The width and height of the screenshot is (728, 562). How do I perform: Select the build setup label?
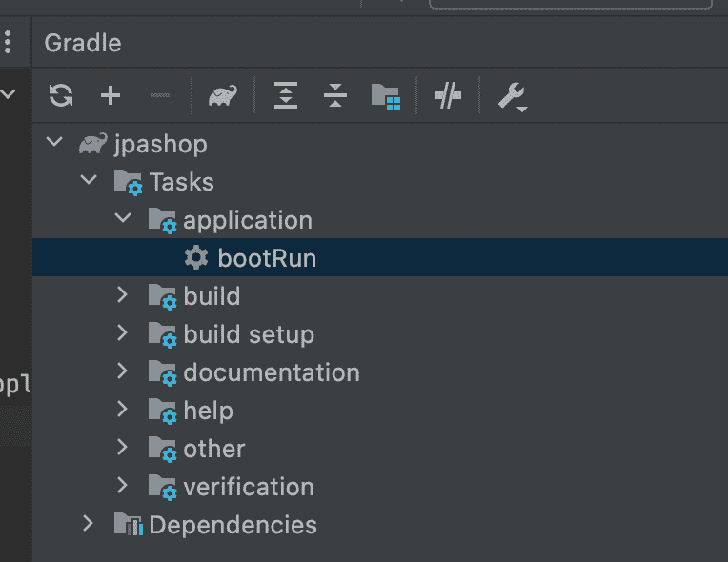point(249,335)
